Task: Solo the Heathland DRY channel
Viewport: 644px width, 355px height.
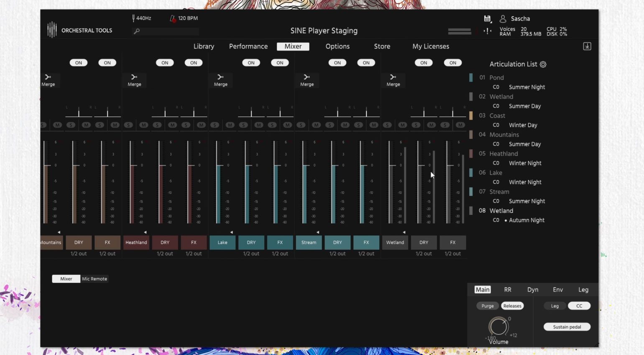Action: [157, 125]
